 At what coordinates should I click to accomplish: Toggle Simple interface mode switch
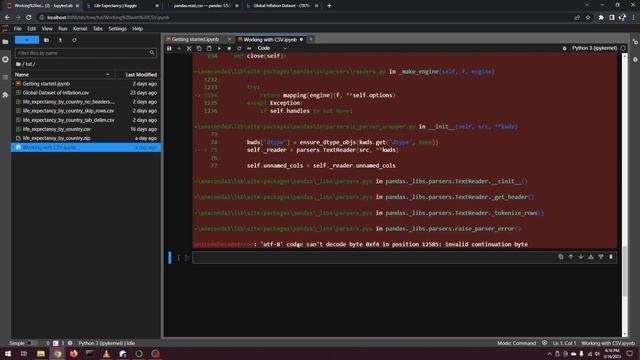pos(32,343)
